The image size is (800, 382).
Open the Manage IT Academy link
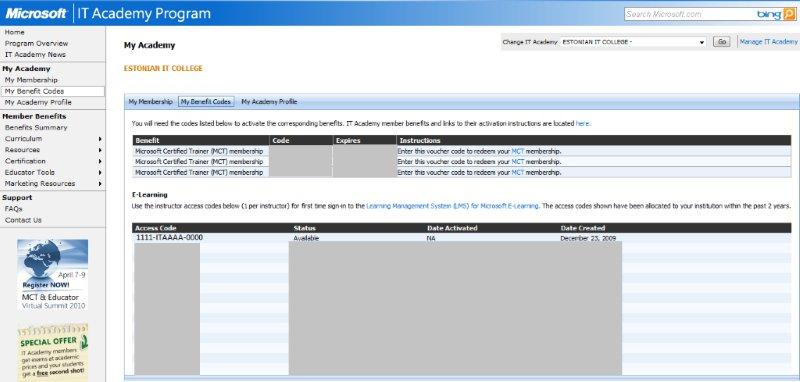pyautogui.click(x=768, y=42)
